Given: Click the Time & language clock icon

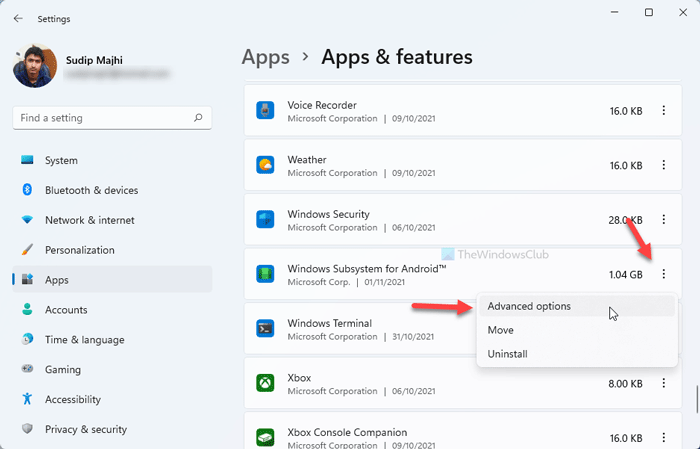Looking at the screenshot, I should [27, 339].
